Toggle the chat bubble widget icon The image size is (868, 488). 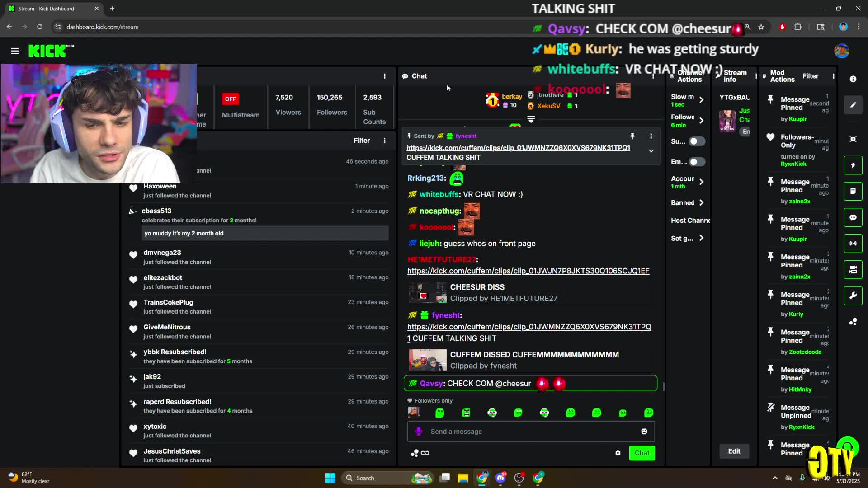[x=853, y=218]
